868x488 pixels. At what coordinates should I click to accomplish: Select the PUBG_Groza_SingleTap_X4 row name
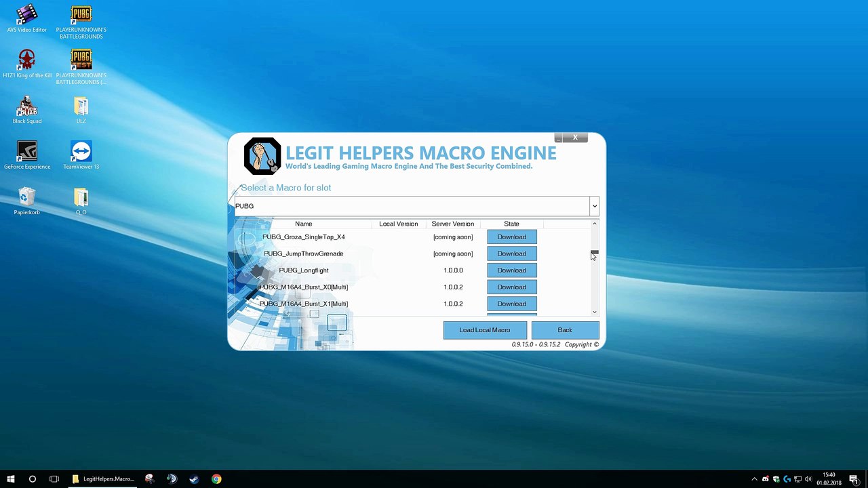point(304,237)
